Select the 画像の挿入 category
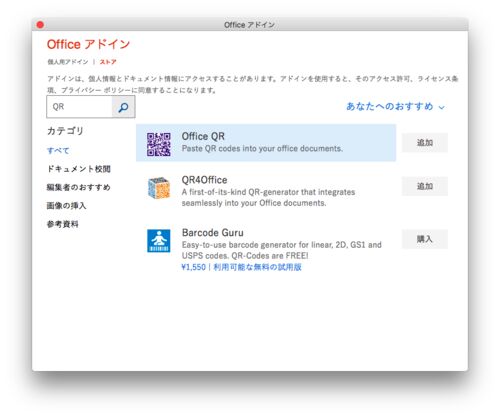 coord(66,206)
